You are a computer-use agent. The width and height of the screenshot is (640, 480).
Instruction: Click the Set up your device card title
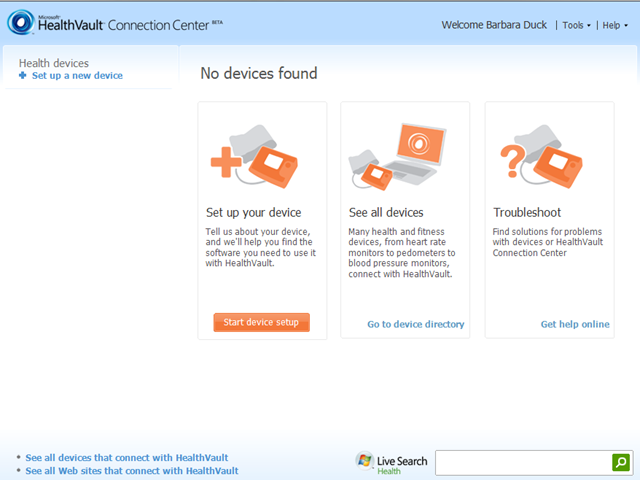[253, 213]
